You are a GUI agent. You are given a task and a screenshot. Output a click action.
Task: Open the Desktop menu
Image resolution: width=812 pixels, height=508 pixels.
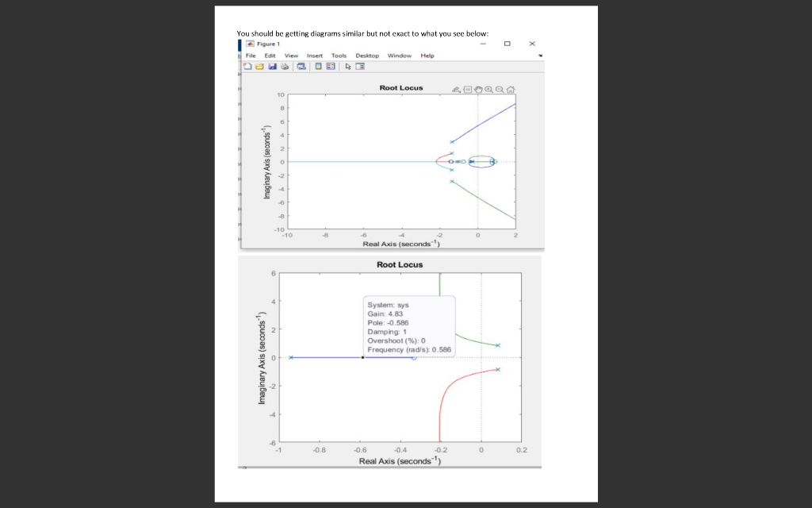367,56
